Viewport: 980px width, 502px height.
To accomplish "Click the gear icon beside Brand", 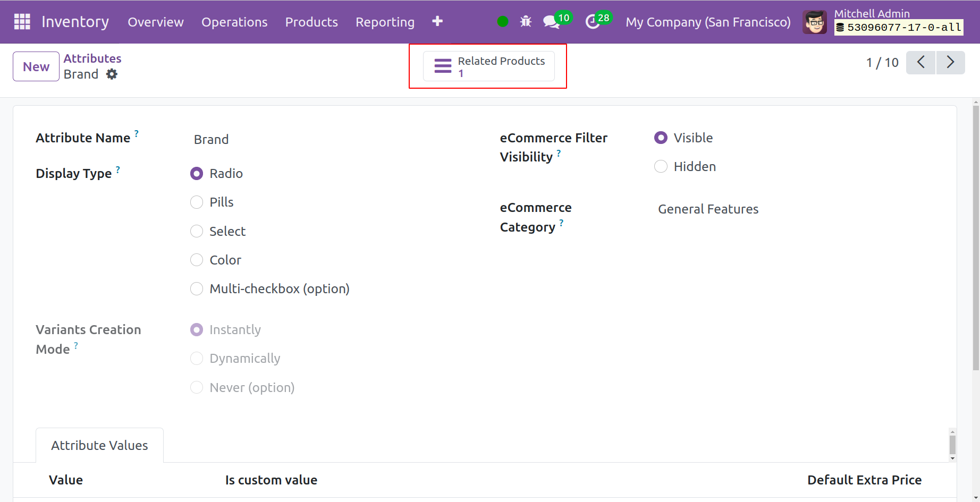I will (112, 74).
